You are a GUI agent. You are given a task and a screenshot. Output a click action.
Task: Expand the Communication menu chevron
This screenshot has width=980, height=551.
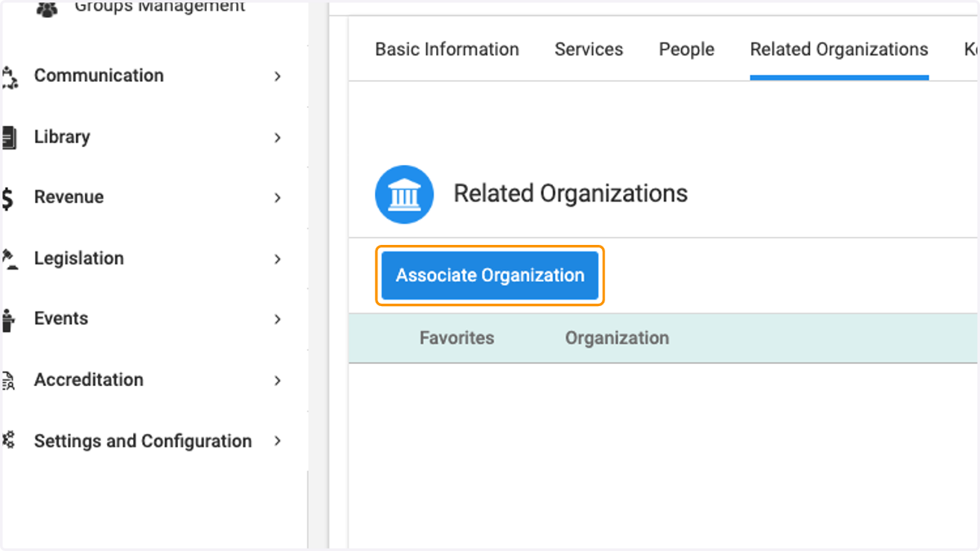click(x=278, y=76)
